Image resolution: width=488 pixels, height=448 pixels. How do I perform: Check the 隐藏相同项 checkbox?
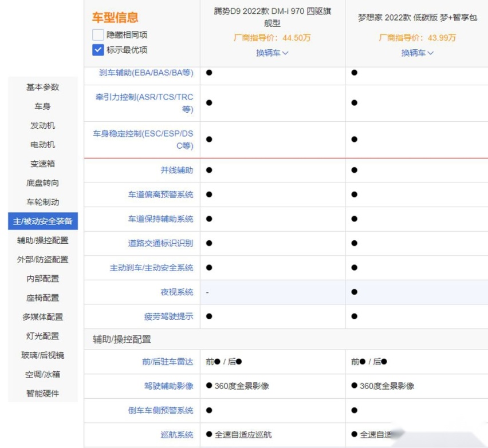98,35
